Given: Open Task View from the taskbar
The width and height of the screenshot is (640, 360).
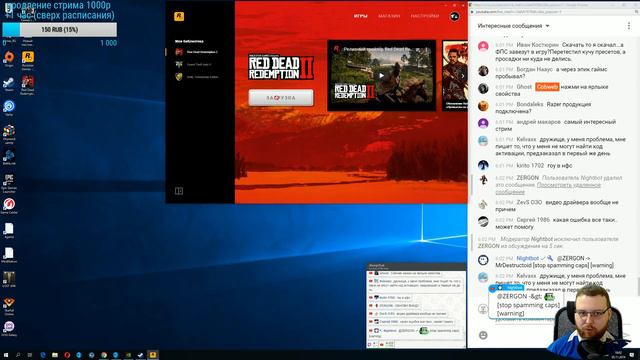Looking at the screenshot, I should pos(30,355).
